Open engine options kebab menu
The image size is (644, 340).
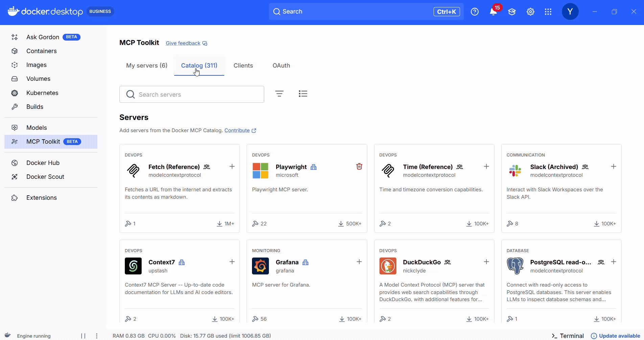point(97,336)
